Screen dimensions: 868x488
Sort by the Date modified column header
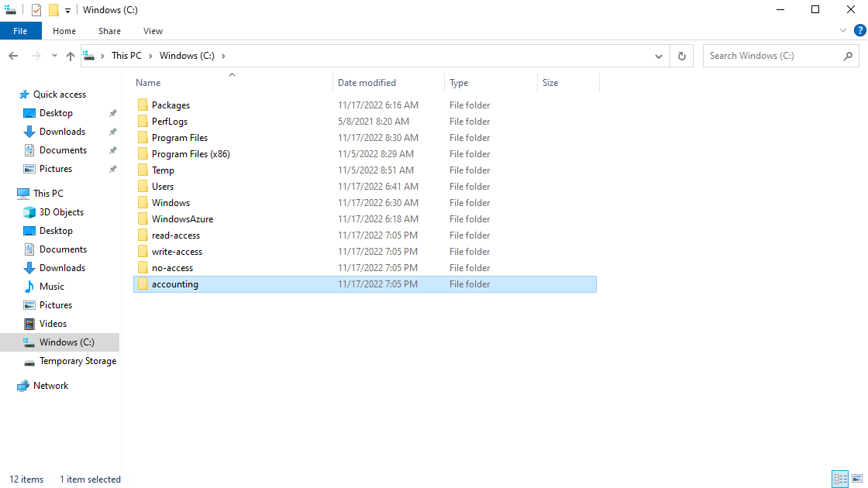click(367, 82)
